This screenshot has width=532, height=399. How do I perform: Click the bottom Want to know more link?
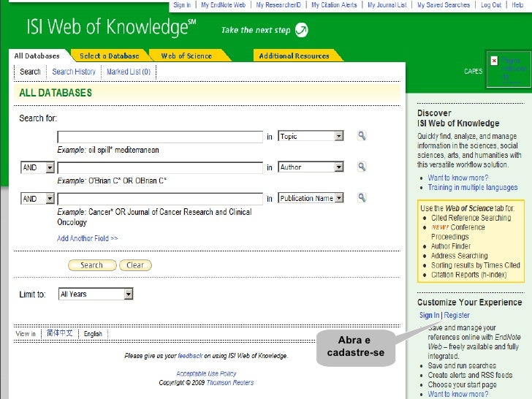coord(457,394)
